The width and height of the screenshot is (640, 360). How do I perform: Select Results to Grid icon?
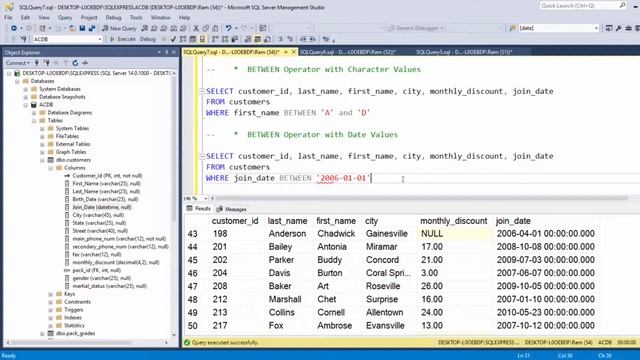coord(258,39)
